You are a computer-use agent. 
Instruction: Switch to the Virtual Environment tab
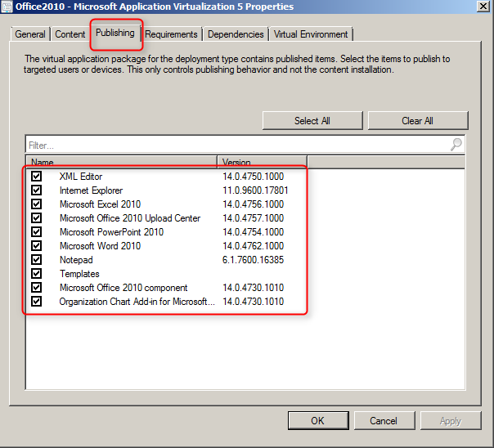click(x=311, y=34)
